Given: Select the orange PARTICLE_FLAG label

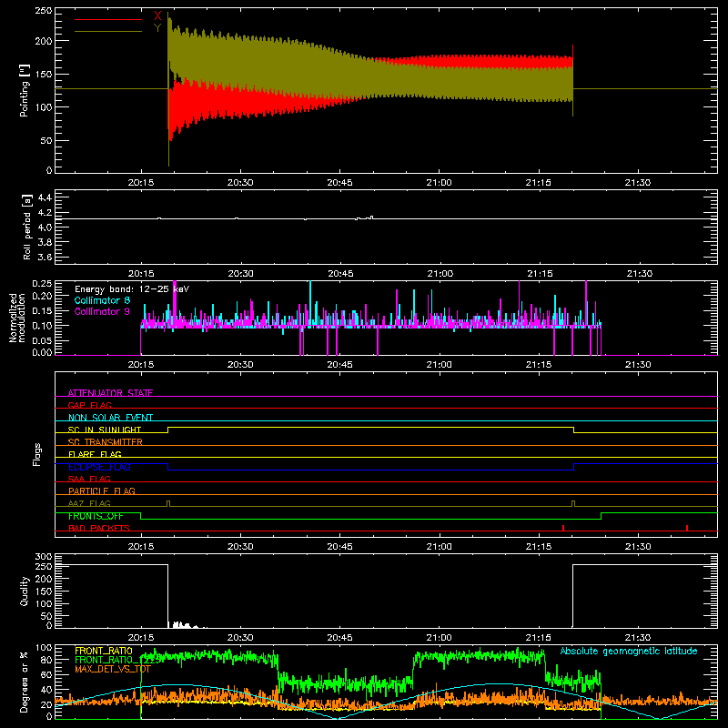Looking at the screenshot, I should (x=102, y=490).
